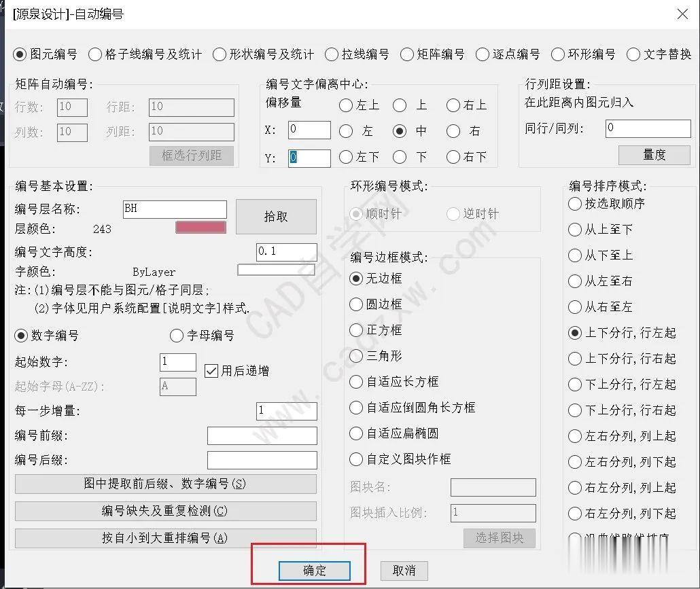Uncheck the 用后递增 checkbox
The width and height of the screenshot is (700, 589).
[211, 371]
